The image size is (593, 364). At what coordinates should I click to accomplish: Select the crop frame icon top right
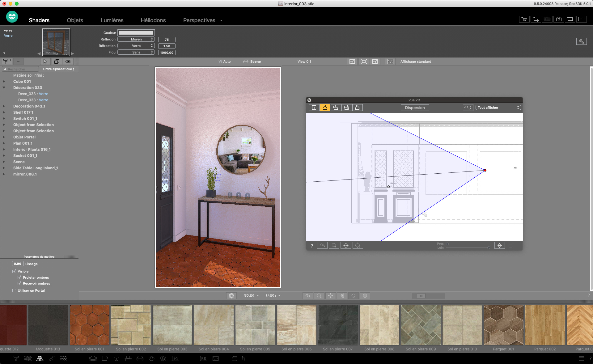pyautogui.click(x=570, y=19)
